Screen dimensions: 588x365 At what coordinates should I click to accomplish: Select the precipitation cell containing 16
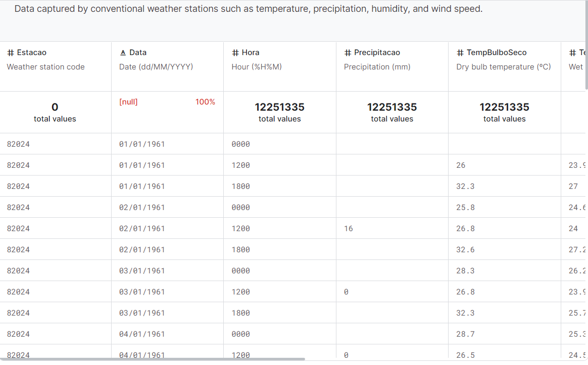coord(349,229)
